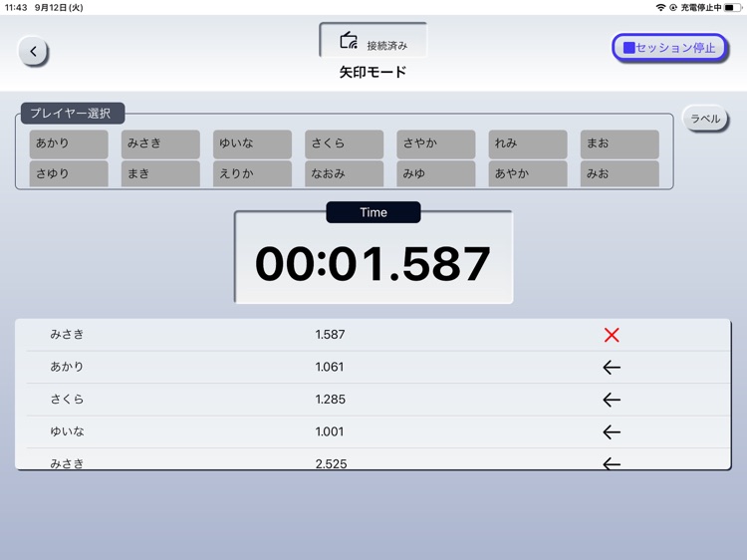Click the あかり name in the results list

[x=67, y=367]
